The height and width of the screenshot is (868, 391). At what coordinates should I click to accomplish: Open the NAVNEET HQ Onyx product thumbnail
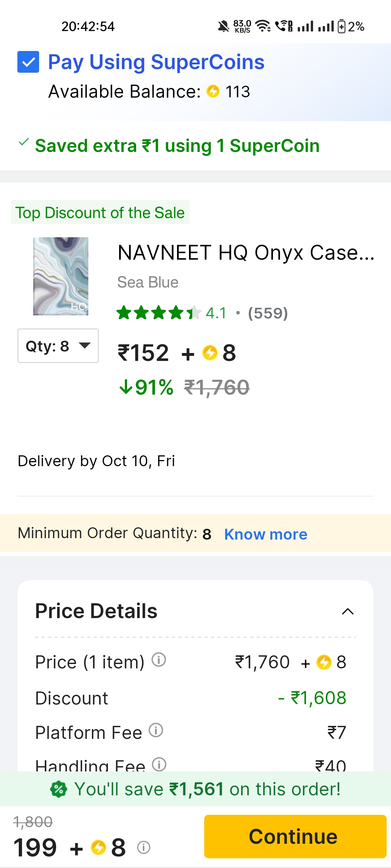tap(61, 276)
